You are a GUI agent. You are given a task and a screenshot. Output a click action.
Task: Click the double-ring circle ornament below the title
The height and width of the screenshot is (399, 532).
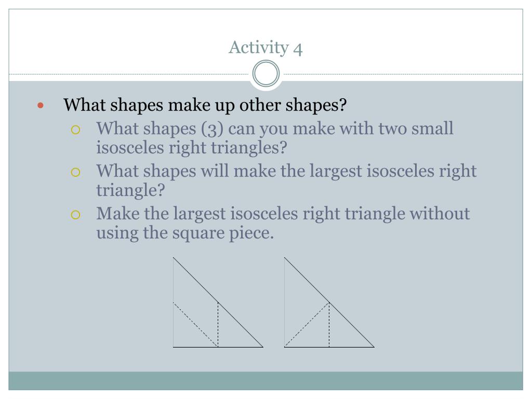(x=266, y=73)
